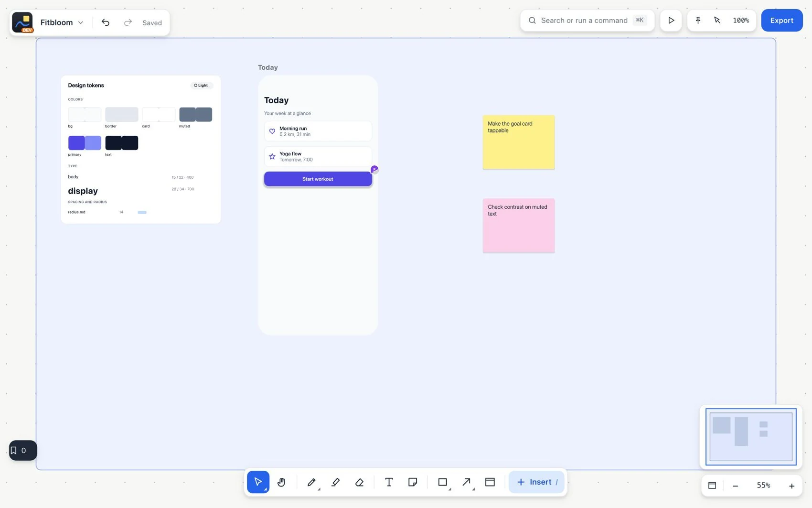Image resolution: width=812 pixels, height=508 pixels.
Task: Choose the Highlighter tool
Action: [x=335, y=482]
